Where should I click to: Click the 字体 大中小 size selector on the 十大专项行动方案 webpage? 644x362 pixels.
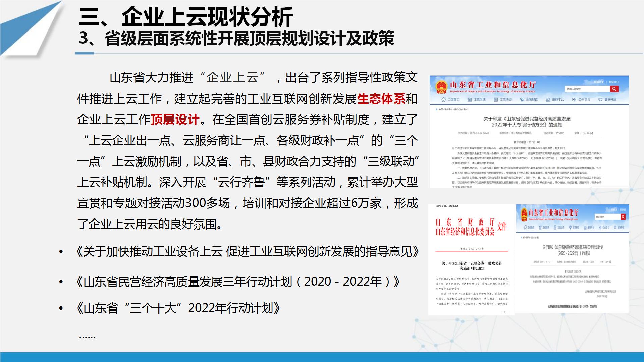click(x=584, y=133)
